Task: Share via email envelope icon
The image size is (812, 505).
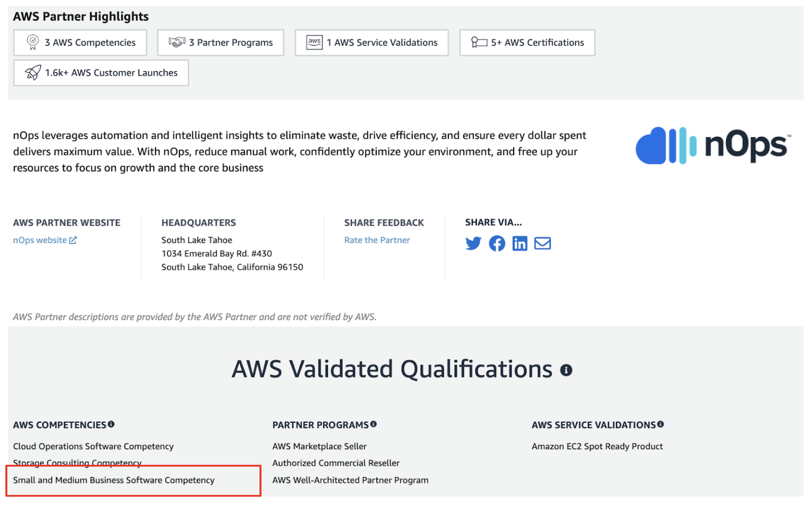Action: click(x=542, y=243)
